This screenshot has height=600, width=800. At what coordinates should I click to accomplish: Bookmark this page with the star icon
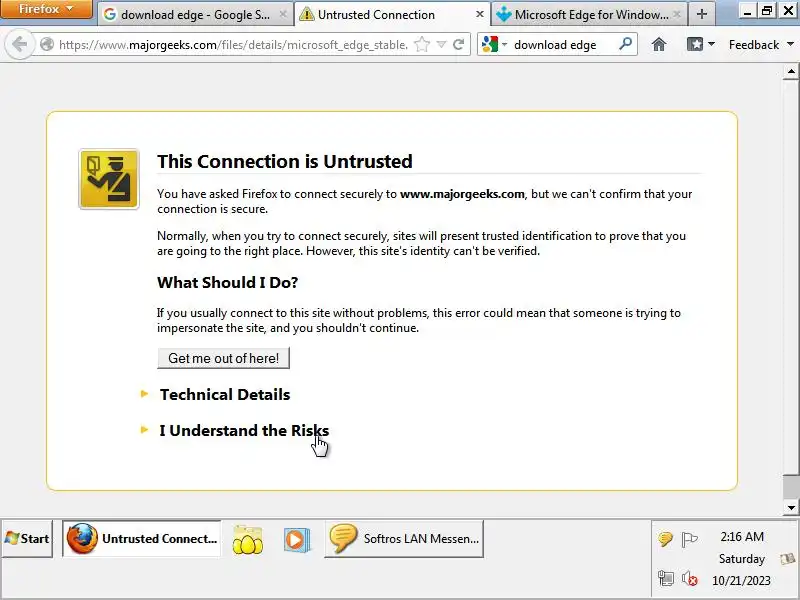pos(422,45)
